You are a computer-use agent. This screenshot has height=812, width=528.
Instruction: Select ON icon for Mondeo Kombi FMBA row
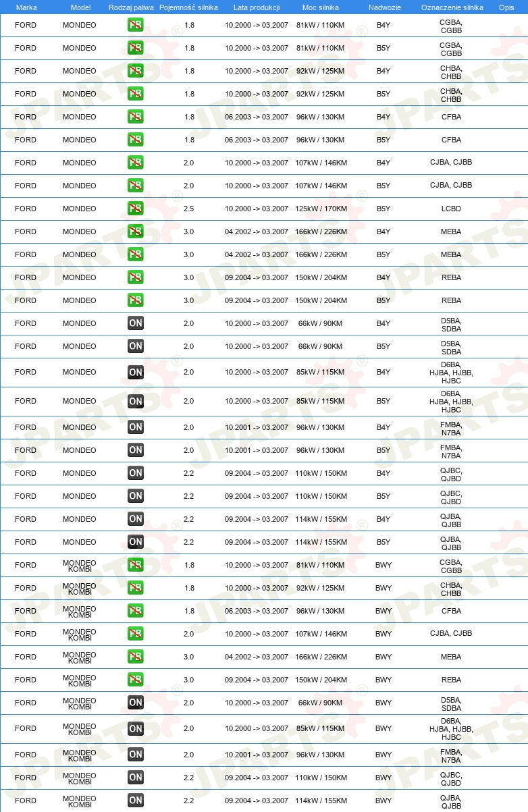[136, 755]
